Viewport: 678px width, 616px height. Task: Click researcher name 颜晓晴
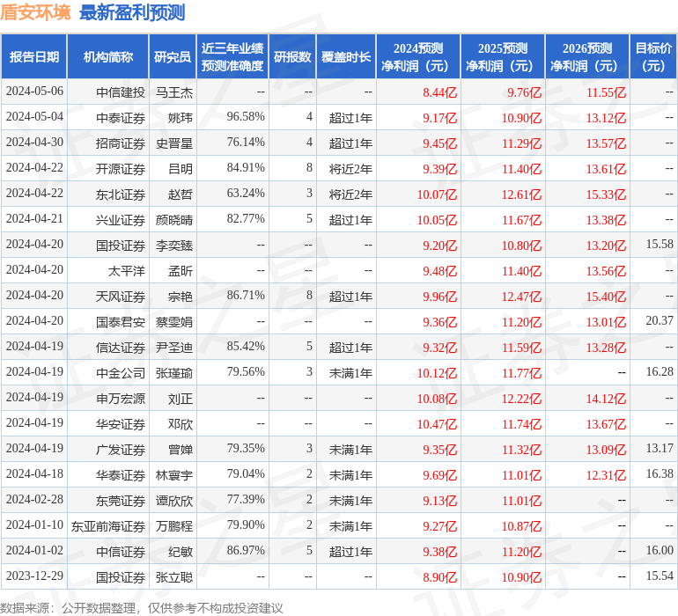pyautogui.click(x=174, y=220)
